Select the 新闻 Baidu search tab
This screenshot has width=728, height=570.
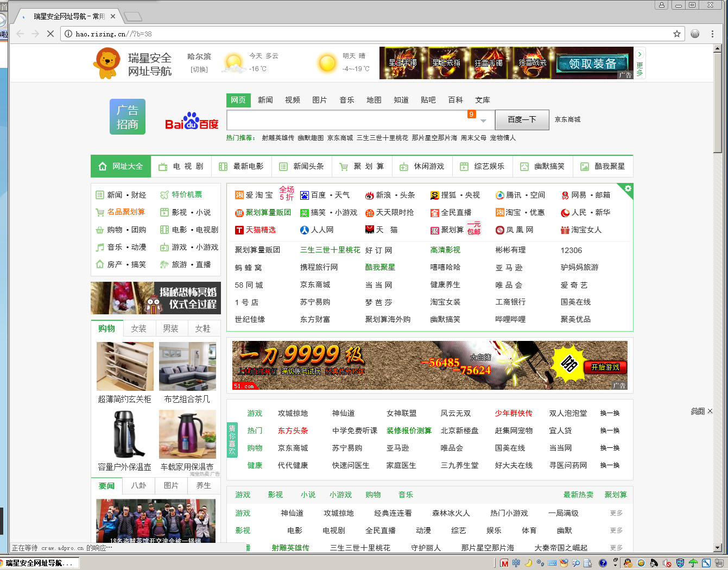pyautogui.click(x=265, y=100)
